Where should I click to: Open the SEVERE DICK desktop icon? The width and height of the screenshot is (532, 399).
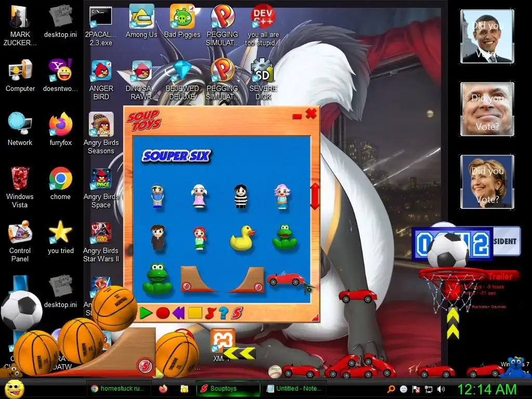pyautogui.click(x=263, y=80)
